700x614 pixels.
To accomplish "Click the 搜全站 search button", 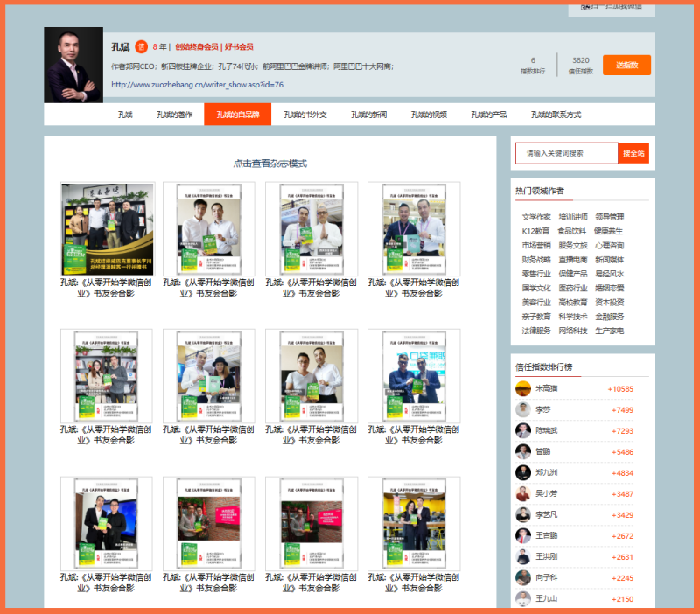I will (x=633, y=153).
